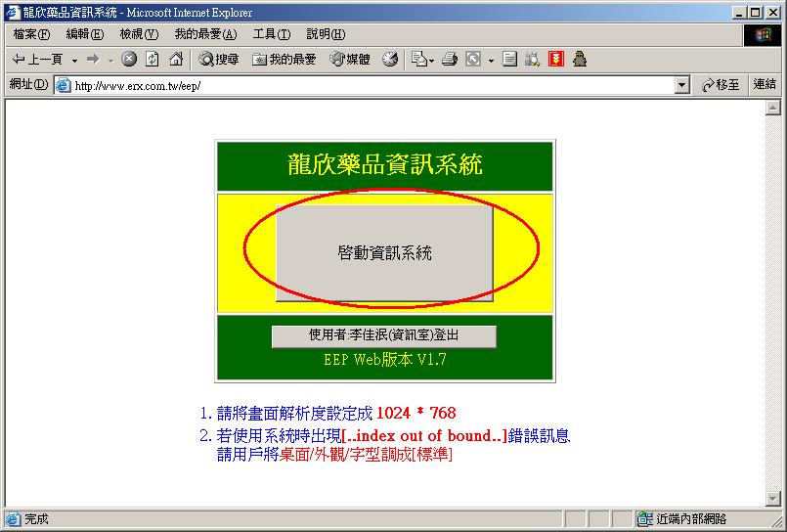787x532 pixels.
Task: Open the 我的最愛(A) menu
Action: (205, 34)
